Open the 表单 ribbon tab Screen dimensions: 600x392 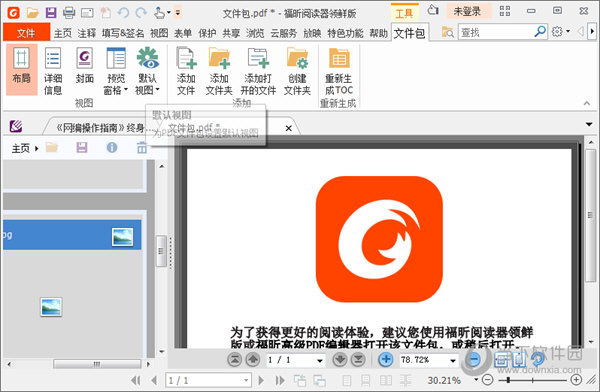(x=183, y=33)
